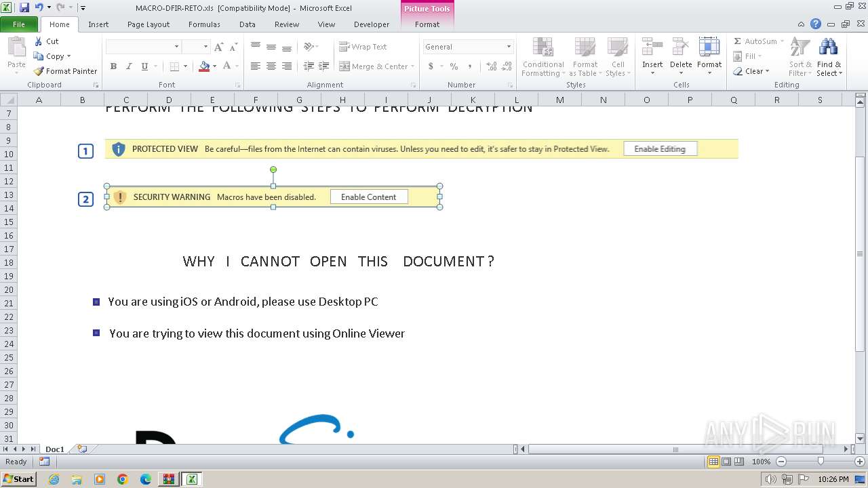Apply font color letter A

(227, 66)
